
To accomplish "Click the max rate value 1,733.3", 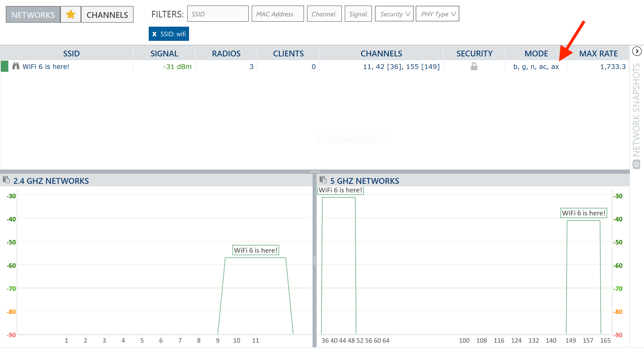I will (613, 66).
